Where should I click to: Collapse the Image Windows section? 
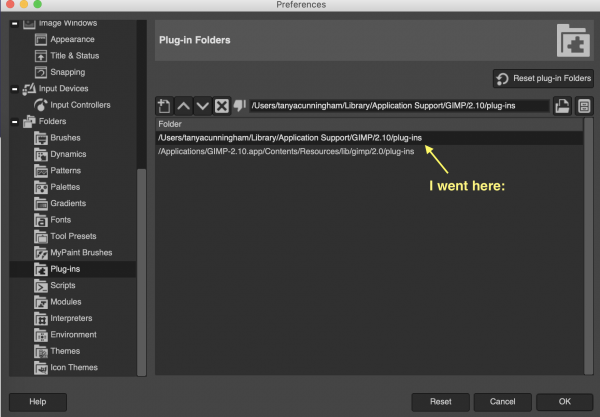pyautogui.click(x=15, y=24)
